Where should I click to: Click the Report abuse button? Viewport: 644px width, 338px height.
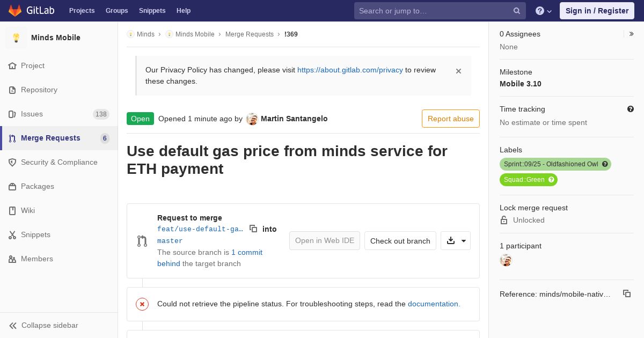[451, 119]
